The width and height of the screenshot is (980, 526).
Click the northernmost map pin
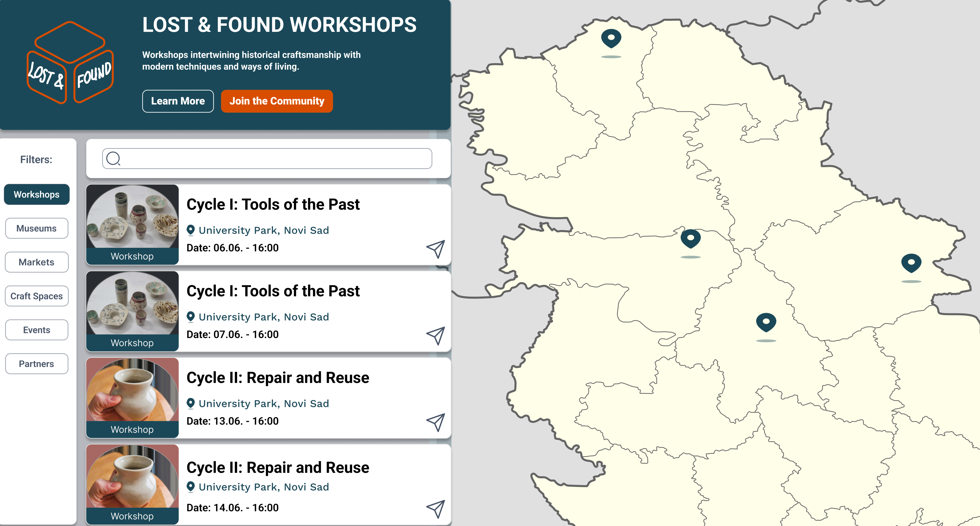611,38
